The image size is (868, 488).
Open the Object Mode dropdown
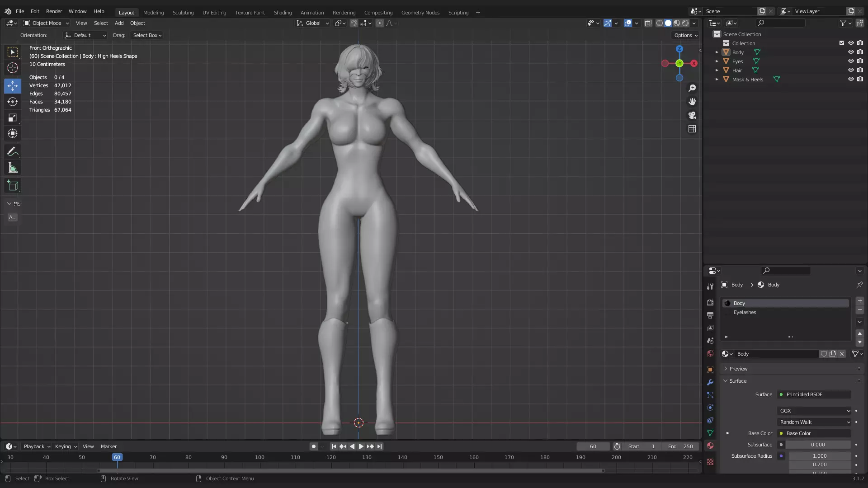[x=47, y=23]
